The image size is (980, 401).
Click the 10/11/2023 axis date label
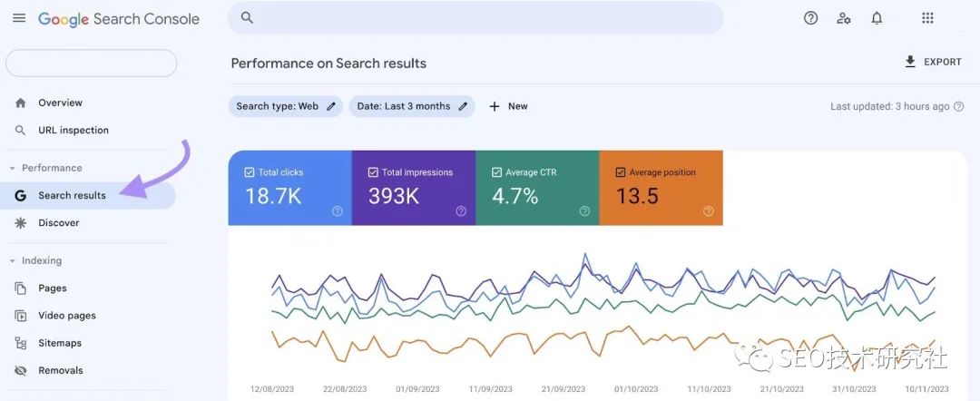click(926, 389)
